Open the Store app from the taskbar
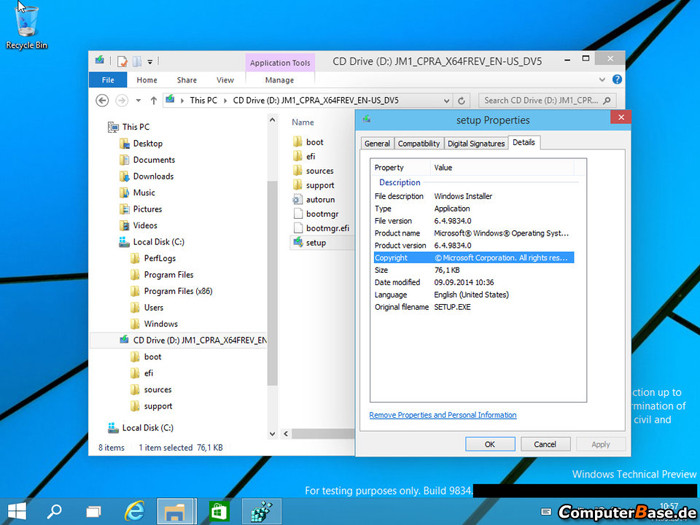700x525 pixels. (218, 511)
